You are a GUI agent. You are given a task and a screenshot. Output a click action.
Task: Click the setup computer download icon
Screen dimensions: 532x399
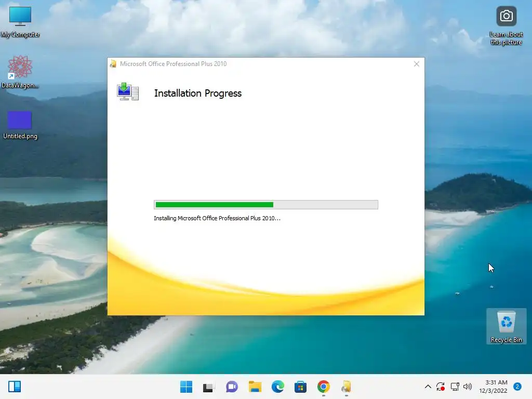(x=128, y=91)
